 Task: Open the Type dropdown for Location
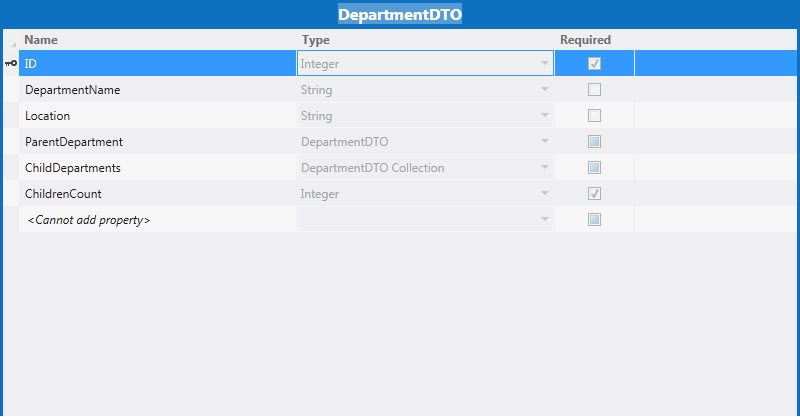point(545,115)
